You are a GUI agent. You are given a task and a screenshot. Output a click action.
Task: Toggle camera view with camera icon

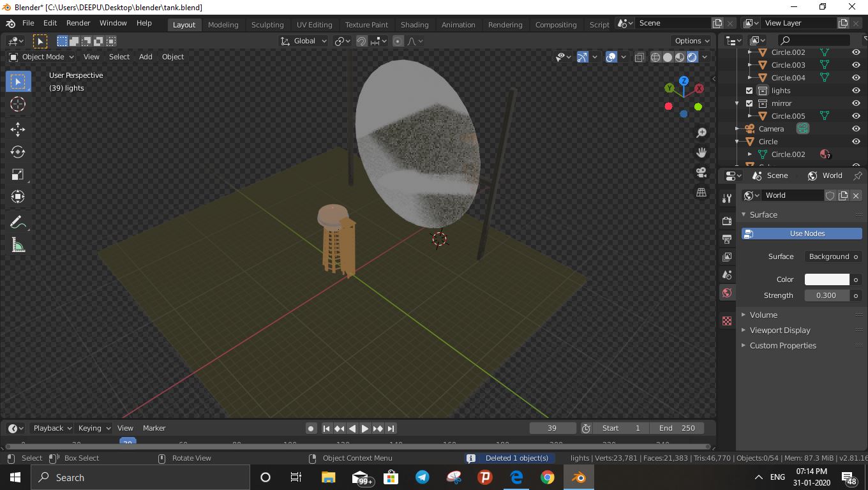(701, 172)
